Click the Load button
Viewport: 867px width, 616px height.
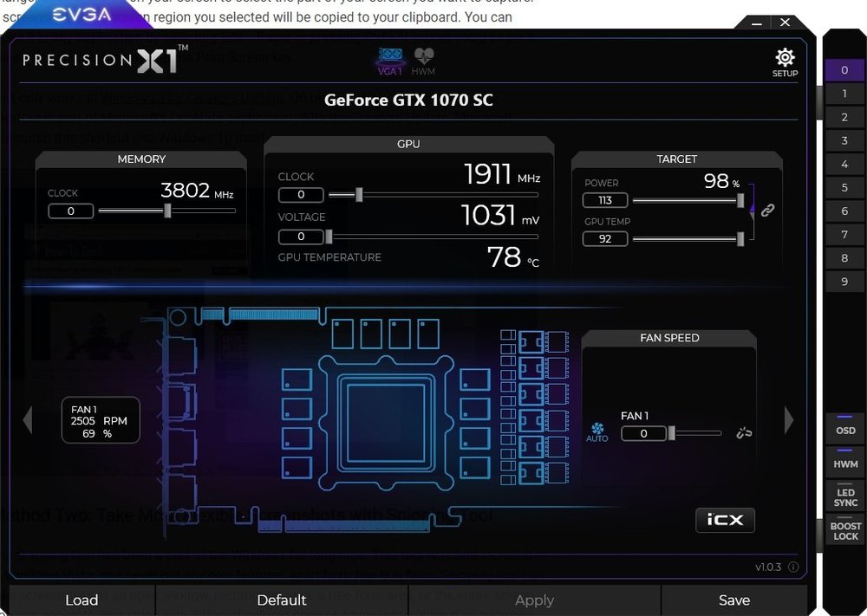point(81,600)
